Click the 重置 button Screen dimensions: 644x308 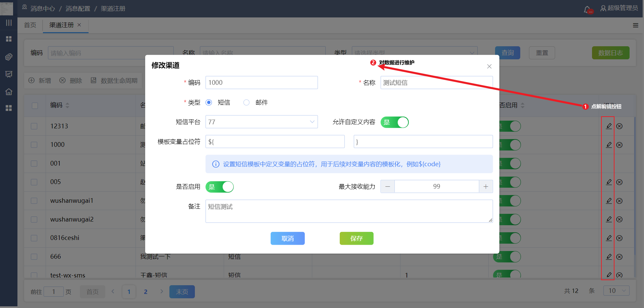[542, 53]
